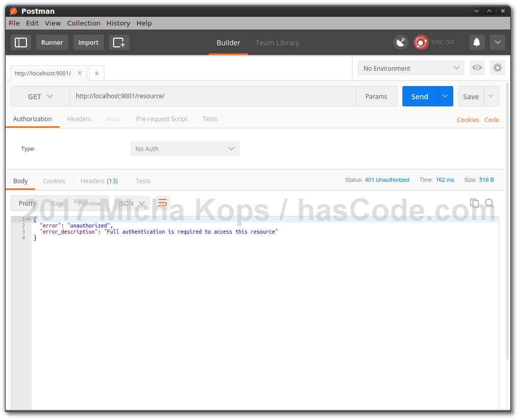The width and height of the screenshot is (519, 420).
Task: Switch response view to Preview
Action: coord(90,203)
